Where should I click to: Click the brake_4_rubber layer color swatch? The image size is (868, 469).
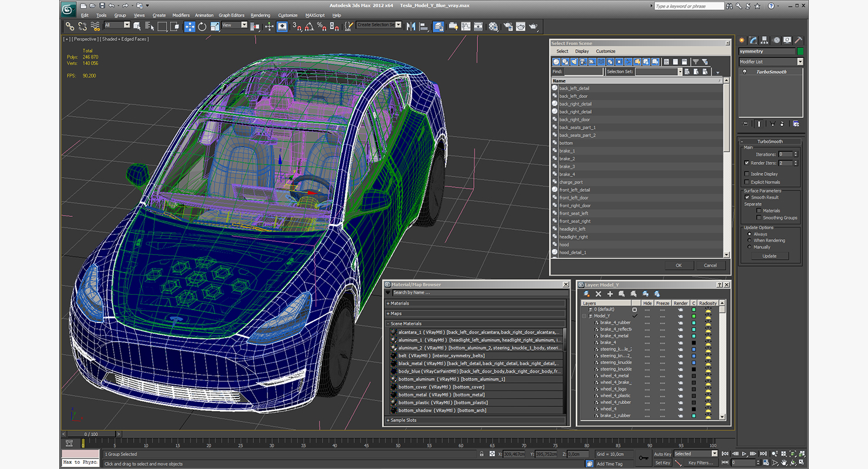(693, 322)
